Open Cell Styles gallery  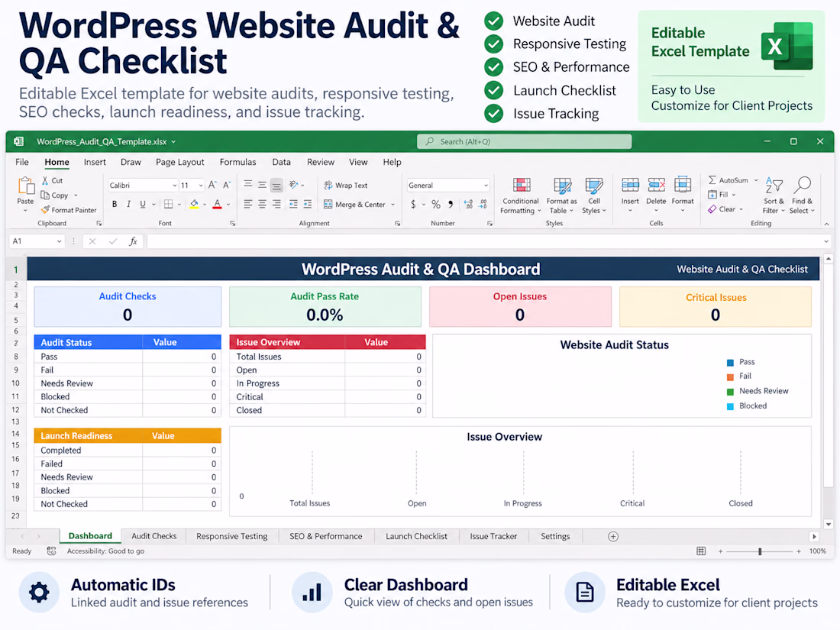pyautogui.click(x=594, y=196)
